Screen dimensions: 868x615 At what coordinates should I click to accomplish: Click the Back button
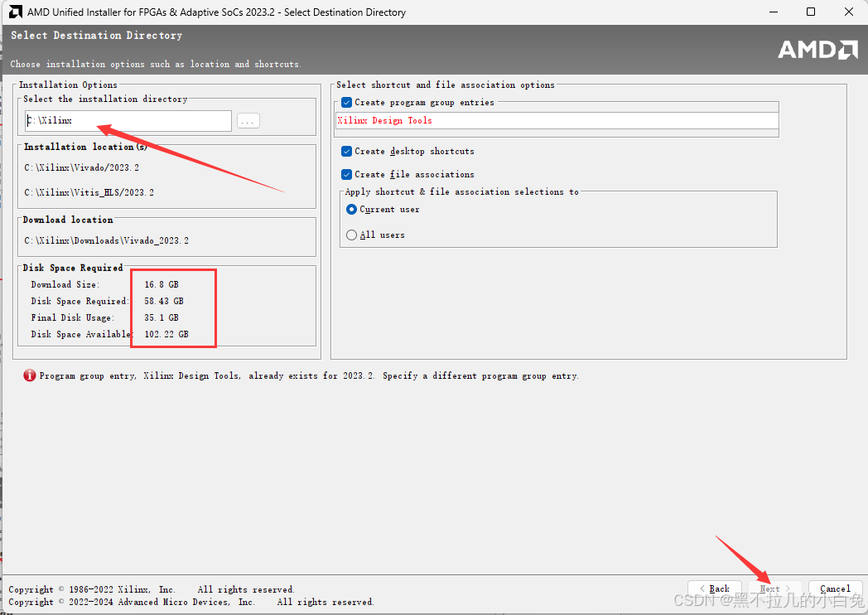tap(715, 588)
